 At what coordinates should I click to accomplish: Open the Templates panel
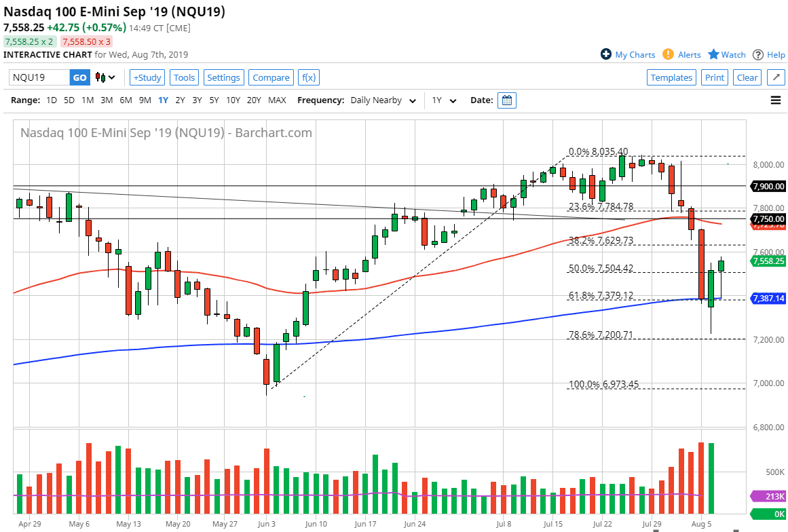point(671,77)
